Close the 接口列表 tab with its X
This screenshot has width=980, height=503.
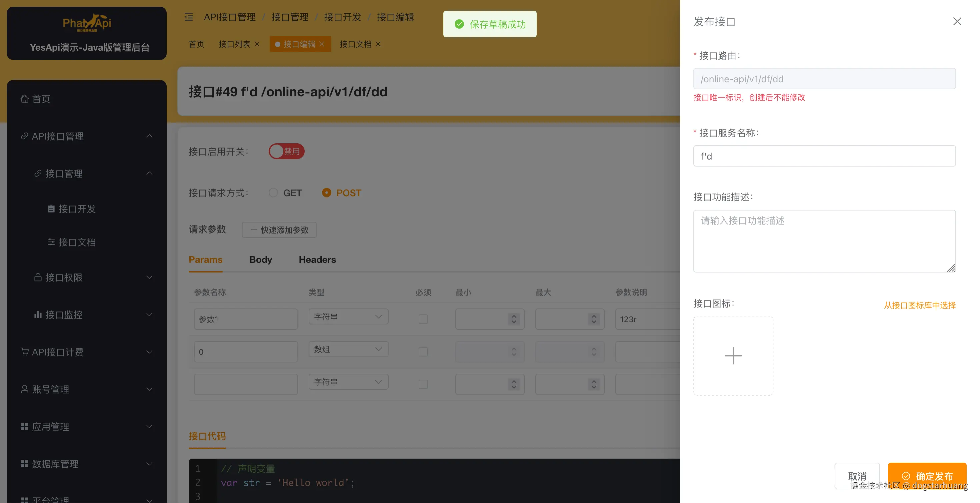point(257,44)
